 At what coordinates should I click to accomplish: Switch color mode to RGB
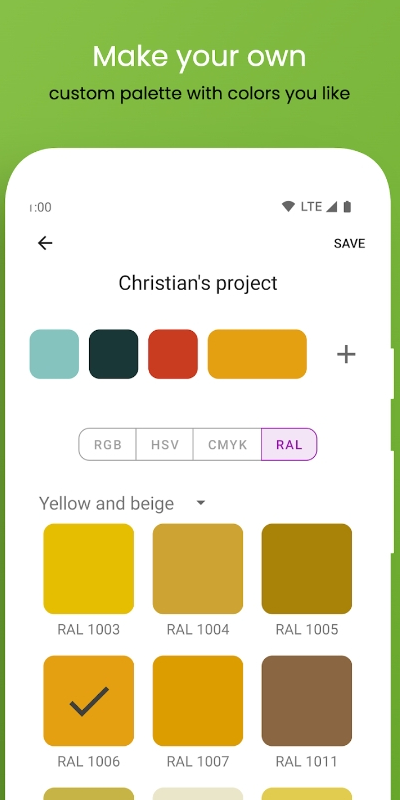108,444
